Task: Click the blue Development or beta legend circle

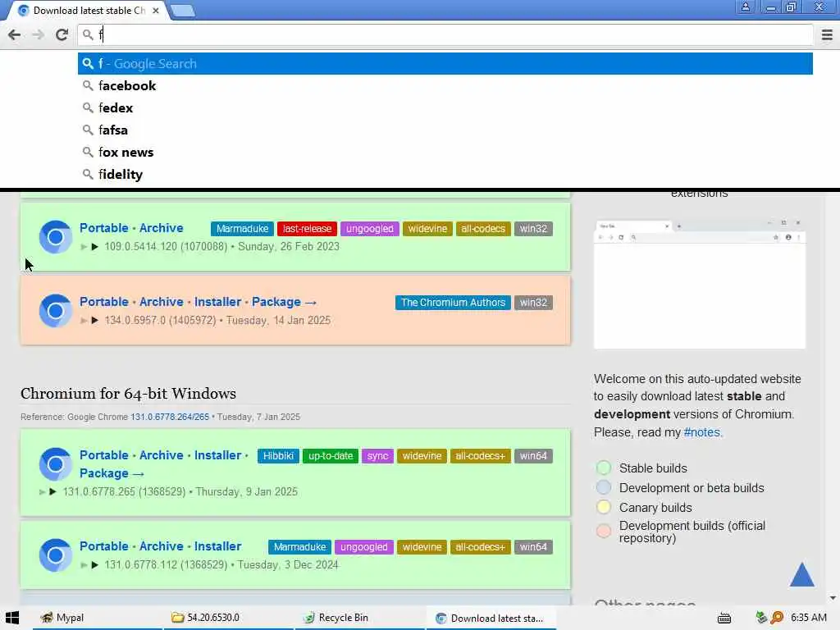Action: pos(604,487)
